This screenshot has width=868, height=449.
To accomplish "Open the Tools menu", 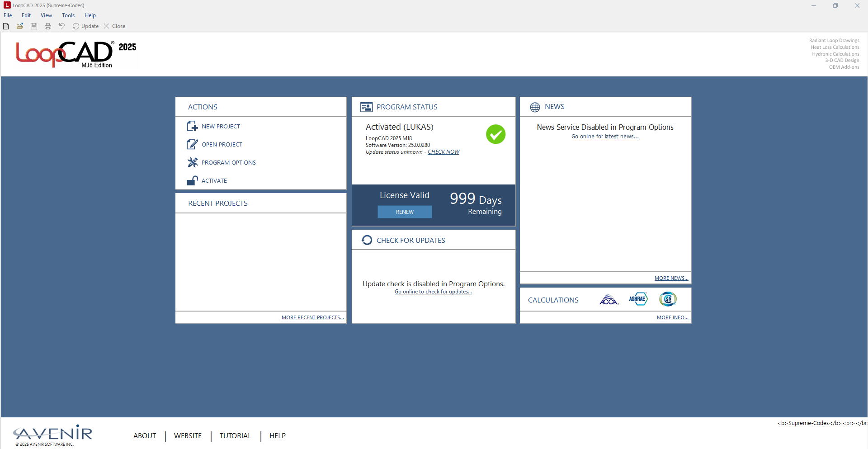I will tap(68, 15).
